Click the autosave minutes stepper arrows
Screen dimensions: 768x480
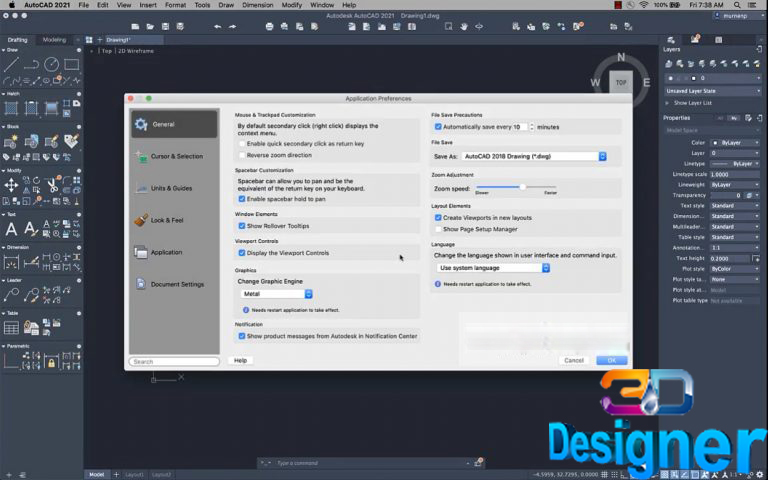[x=531, y=127]
